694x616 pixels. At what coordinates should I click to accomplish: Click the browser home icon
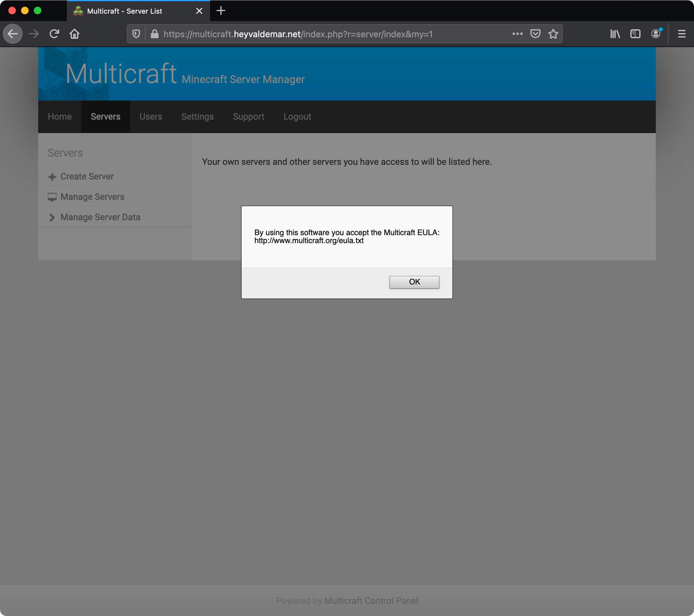click(x=74, y=34)
